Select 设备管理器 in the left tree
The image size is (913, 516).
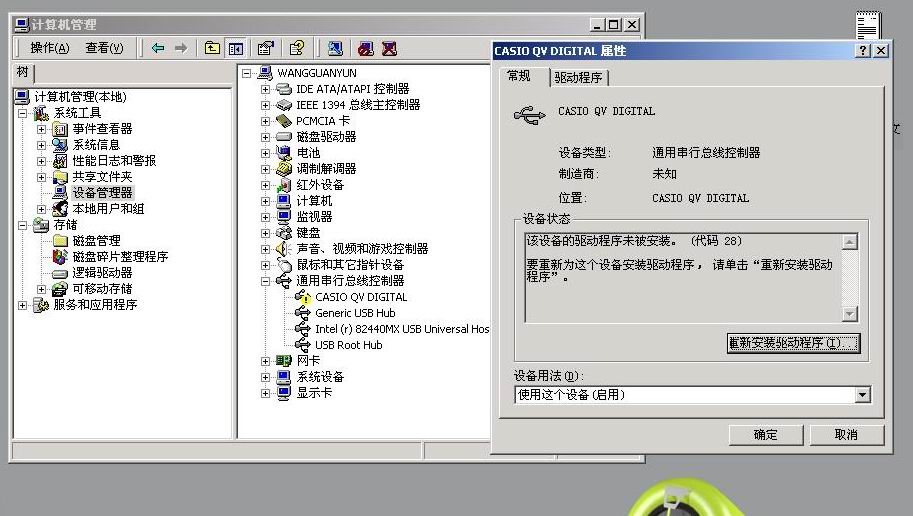click(x=102, y=193)
